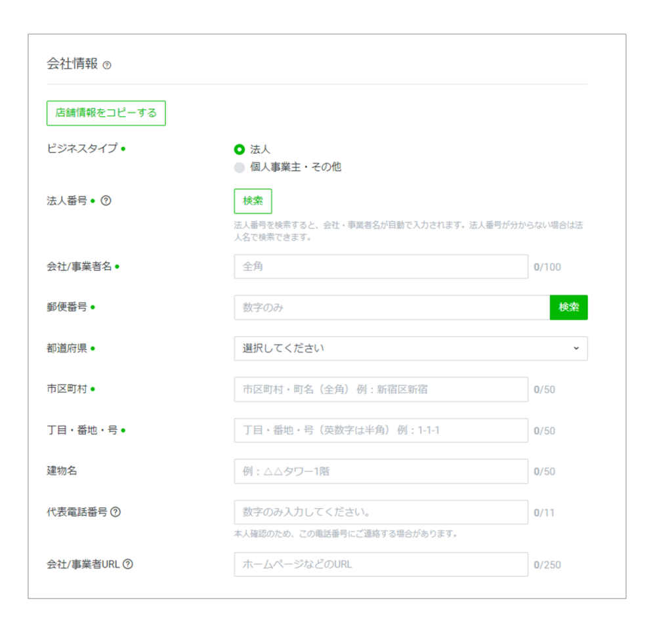672x619 pixels.
Task: Click the 会社/事業者URL input field
Action: (381, 564)
